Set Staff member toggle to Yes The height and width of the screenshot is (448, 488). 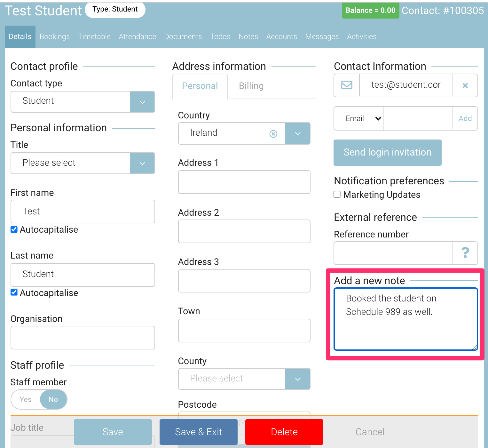click(x=26, y=399)
